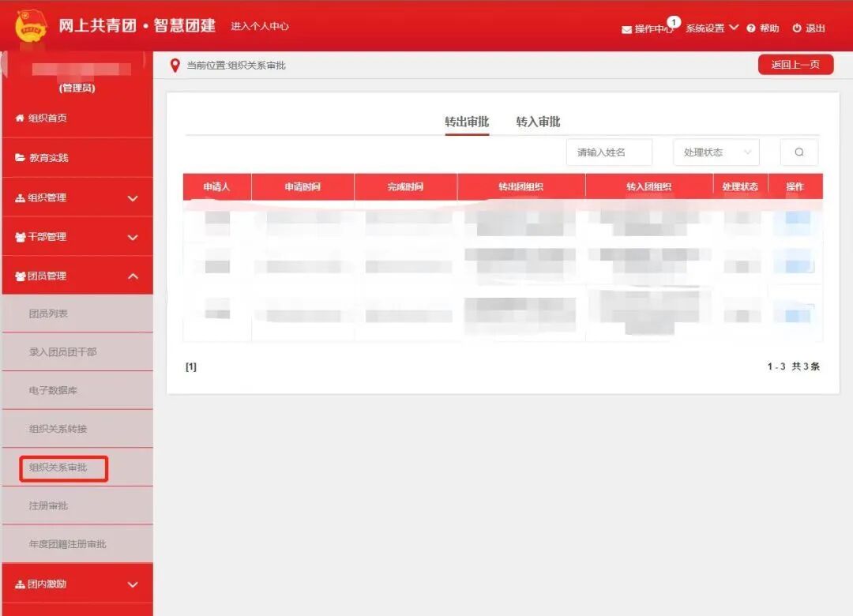Collapse the 团员管理 sidebar section
Screen dimensions: 853x616
pyautogui.click(x=77, y=276)
